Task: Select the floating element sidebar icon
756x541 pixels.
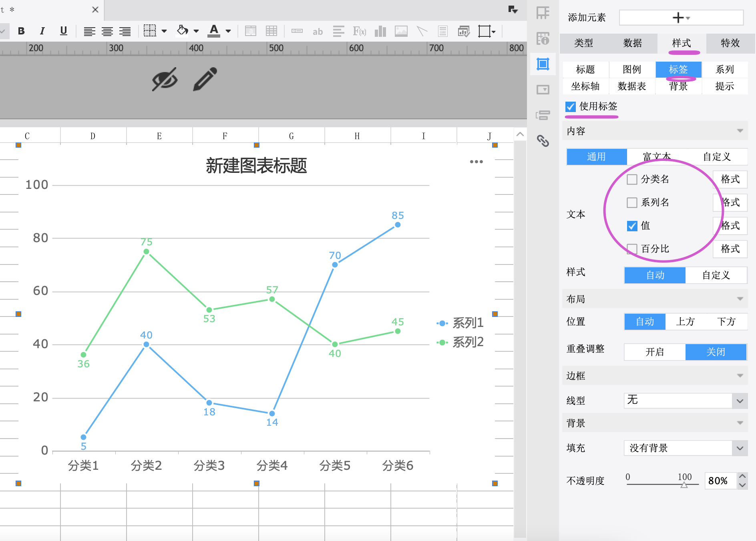Action: (543, 64)
